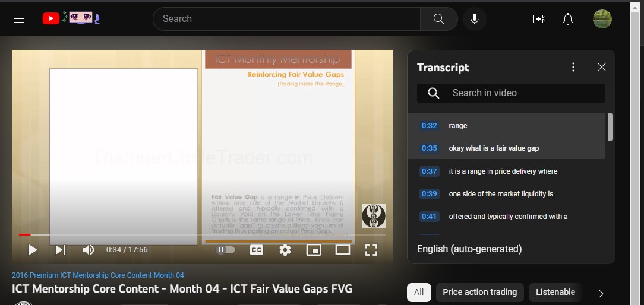This screenshot has height=305, width=644.
Task: Open the Create video menu
Action: tap(539, 19)
